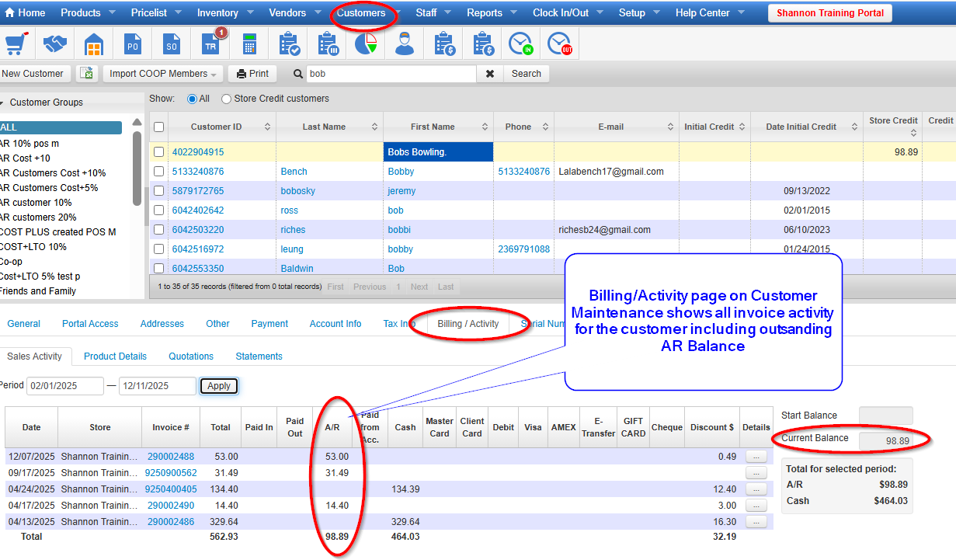The image size is (956, 560).
Task: Select Store Credit customers radio button
Action: point(226,99)
